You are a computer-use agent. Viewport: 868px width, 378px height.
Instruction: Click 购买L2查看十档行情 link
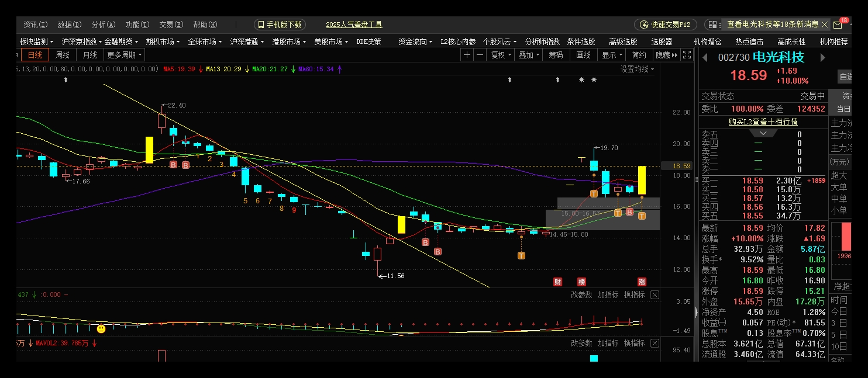(x=763, y=122)
